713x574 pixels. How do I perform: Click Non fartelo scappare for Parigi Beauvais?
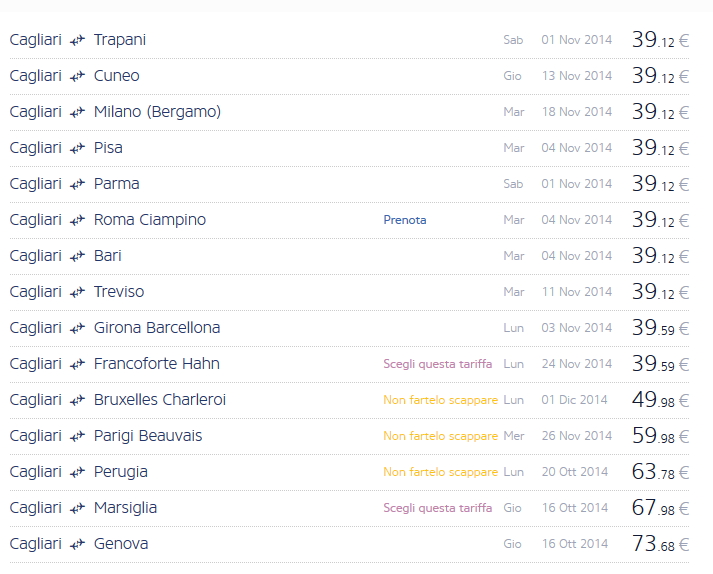point(440,436)
